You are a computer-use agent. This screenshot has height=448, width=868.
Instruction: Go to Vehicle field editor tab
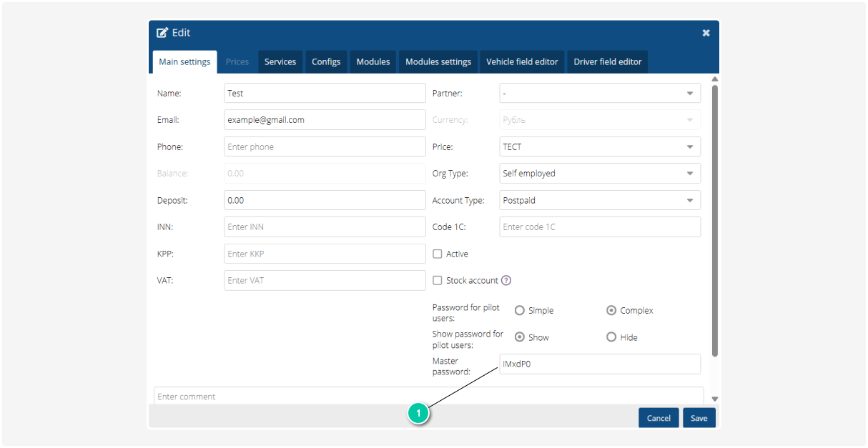[522, 62]
